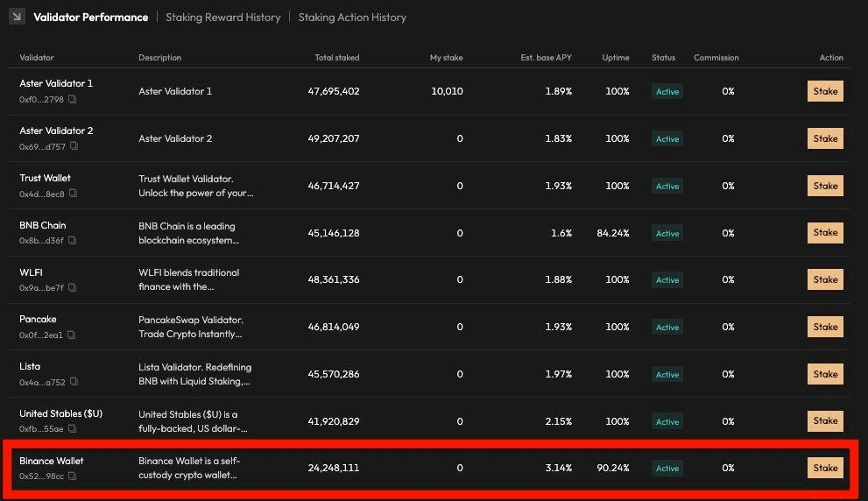Copy WLFI validator address icon
This screenshot has height=501, width=868.
point(72,287)
